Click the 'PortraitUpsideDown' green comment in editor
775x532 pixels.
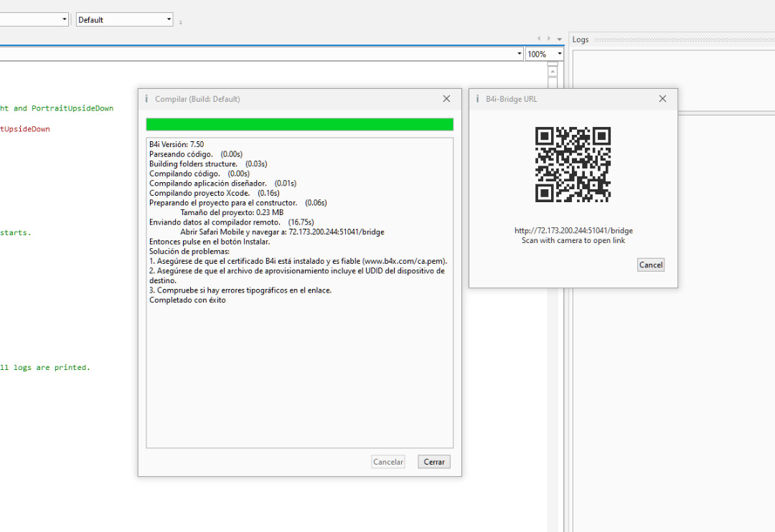pyautogui.click(x=72, y=108)
